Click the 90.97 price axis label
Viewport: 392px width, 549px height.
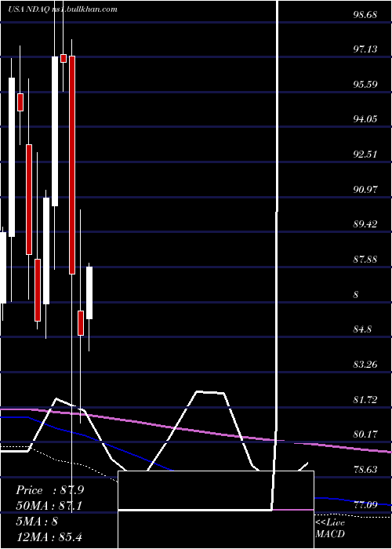tap(365, 190)
